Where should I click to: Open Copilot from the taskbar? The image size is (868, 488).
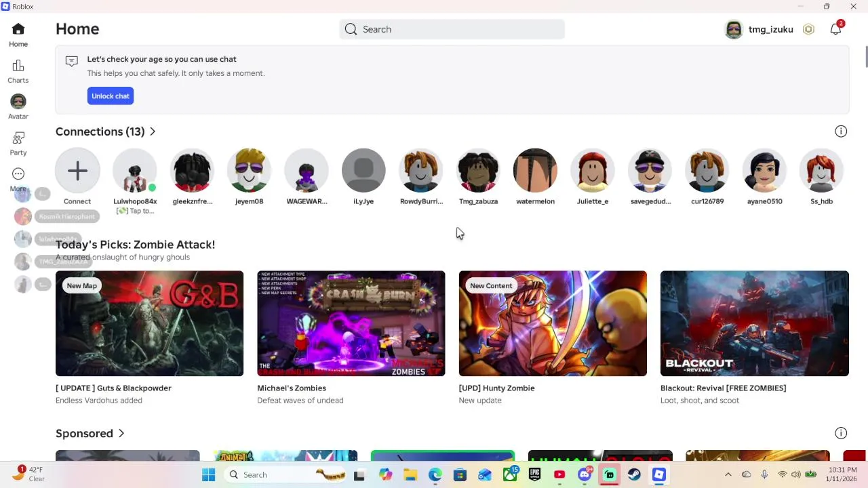pyautogui.click(x=385, y=475)
